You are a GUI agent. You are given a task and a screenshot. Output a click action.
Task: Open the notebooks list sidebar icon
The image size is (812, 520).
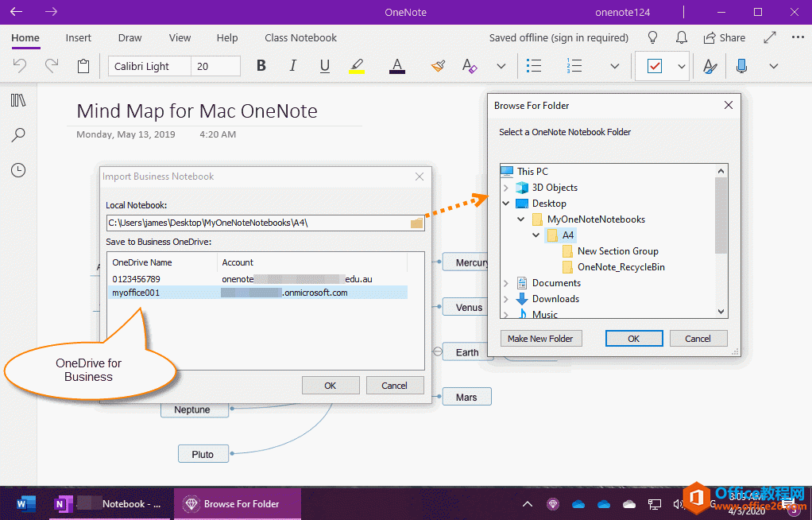18,99
